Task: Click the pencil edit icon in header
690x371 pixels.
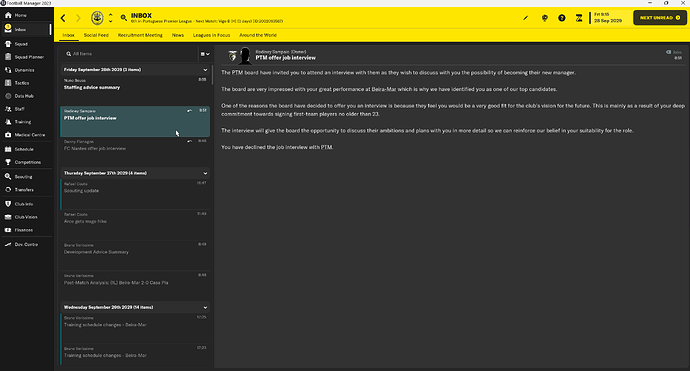Action: pos(525,18)
